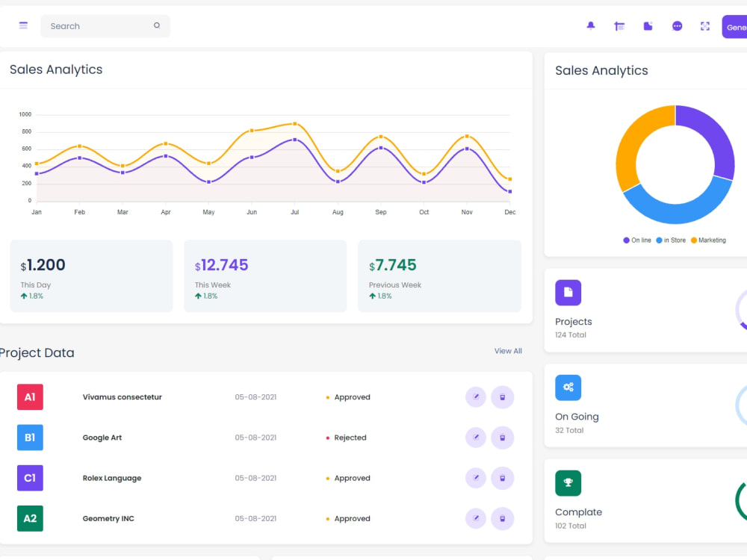This screenshot has width=747, height=560.
Task: Click the blue B1 project badge
Action: 30,438
